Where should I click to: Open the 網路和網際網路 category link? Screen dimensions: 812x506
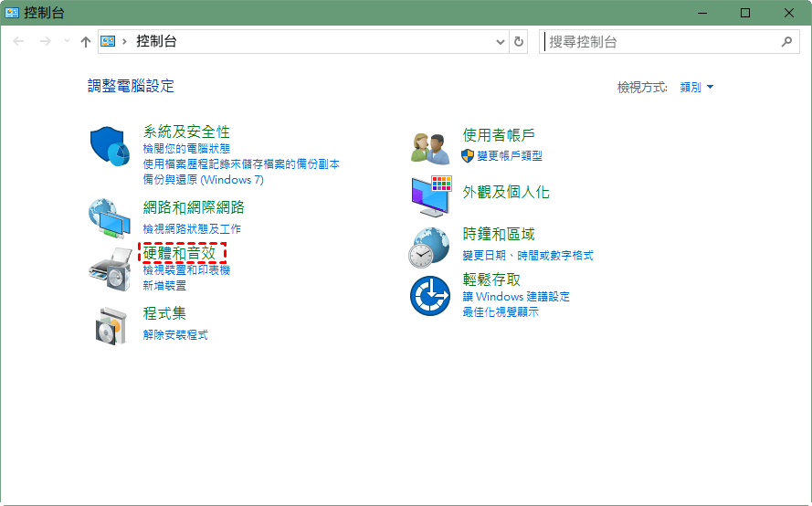(x=194, y=207)
